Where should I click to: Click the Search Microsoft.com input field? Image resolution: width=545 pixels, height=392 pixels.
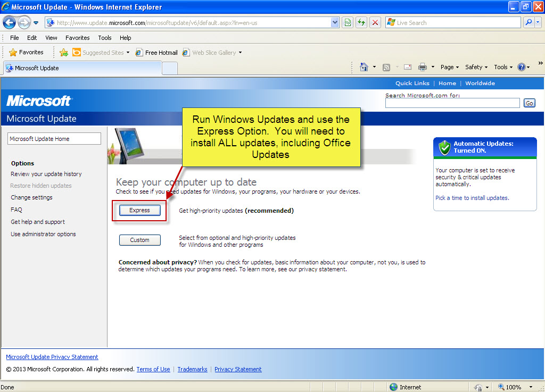(x=452, y=103)
